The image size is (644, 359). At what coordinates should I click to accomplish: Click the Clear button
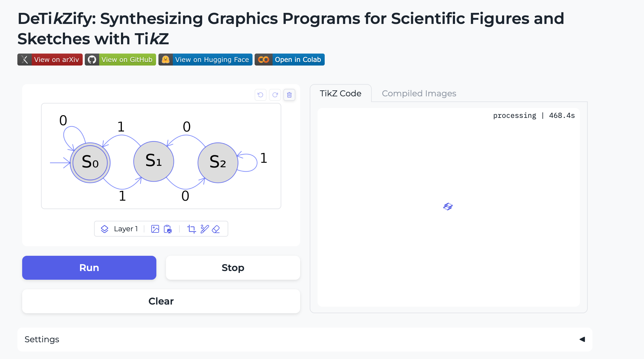pos(161,301)
